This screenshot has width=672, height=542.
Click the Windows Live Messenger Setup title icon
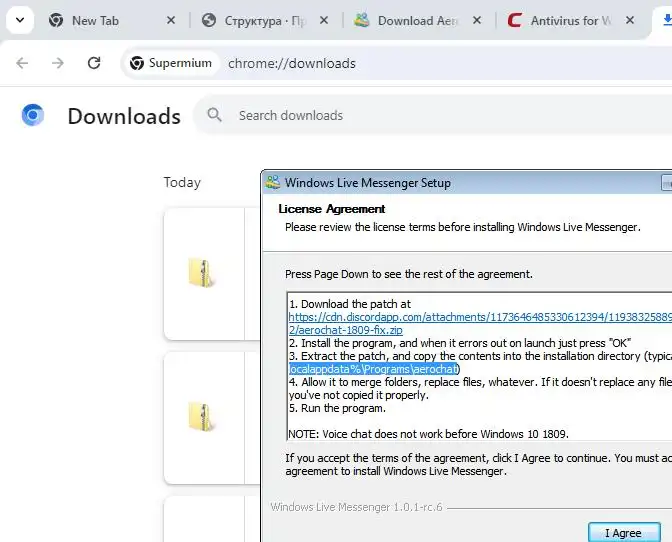(x=272, y=183)
